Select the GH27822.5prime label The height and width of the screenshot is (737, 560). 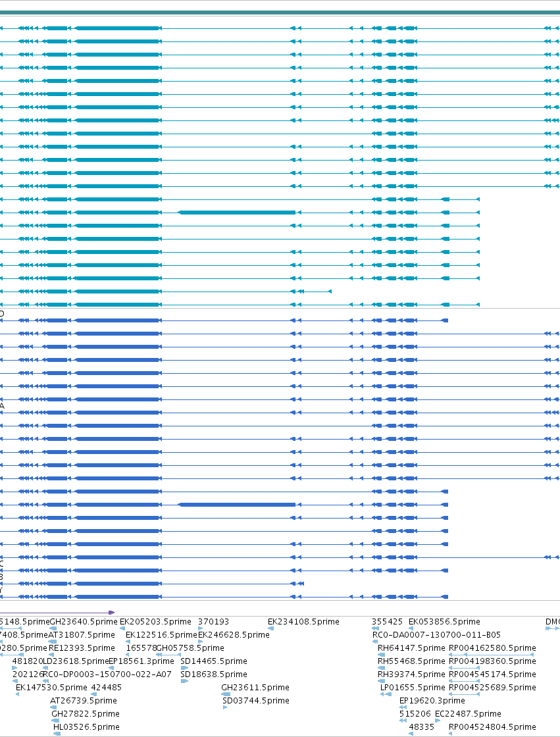[86, 713]
